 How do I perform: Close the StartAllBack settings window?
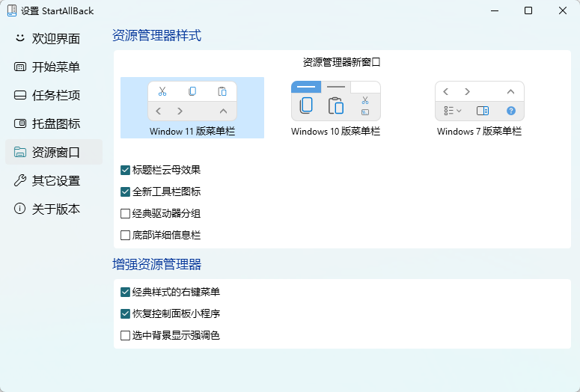pyautogui.click(x=563, y=10)
